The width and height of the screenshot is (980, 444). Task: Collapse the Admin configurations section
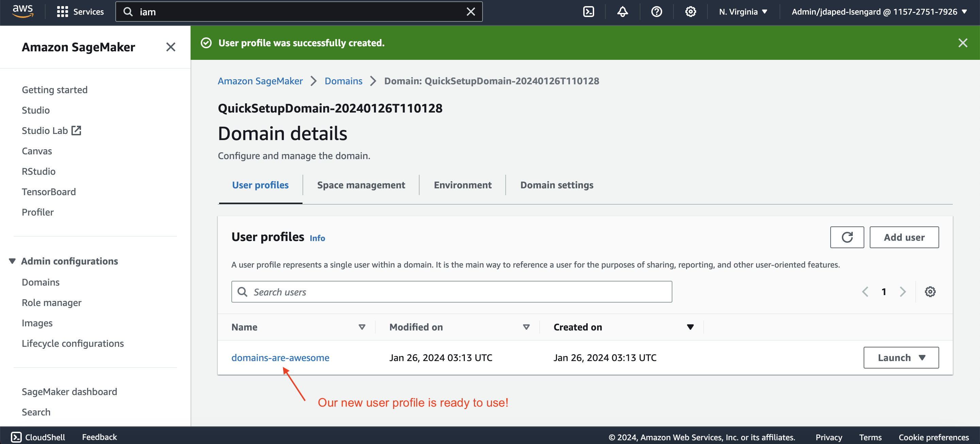point(12,261)
